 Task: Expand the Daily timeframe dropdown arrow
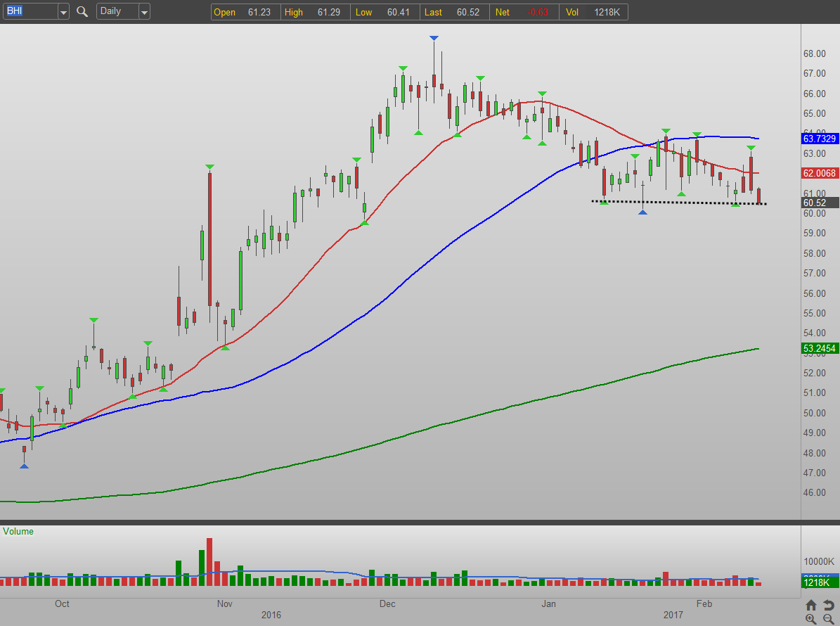point(143,12)
